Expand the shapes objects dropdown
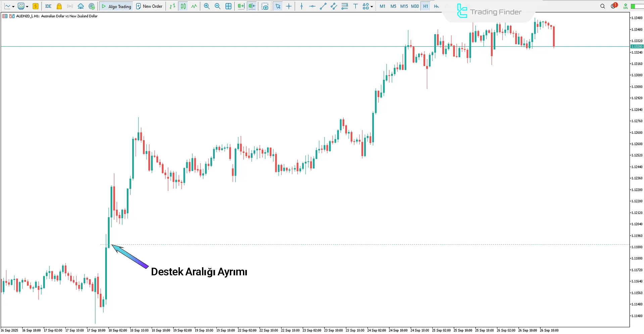The image size is (644, 334). [x=371, y=6]
